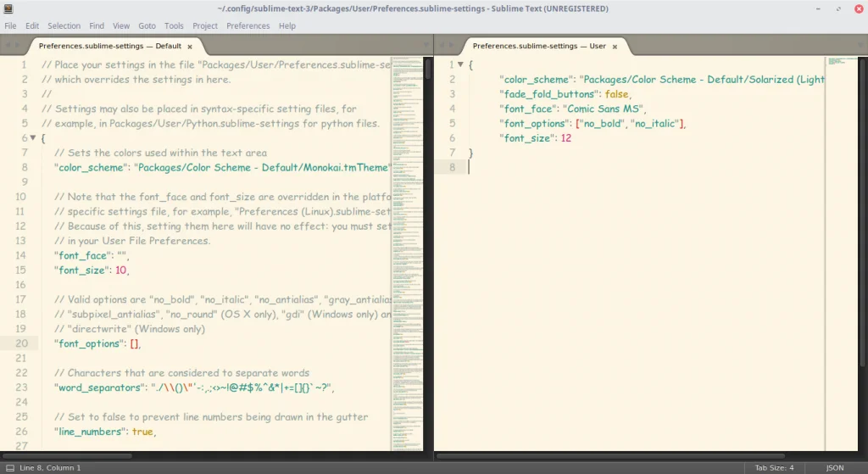868x474 pixels.
Task: Click line number 20 in the left gutter
Action: [x=22, y=343]
